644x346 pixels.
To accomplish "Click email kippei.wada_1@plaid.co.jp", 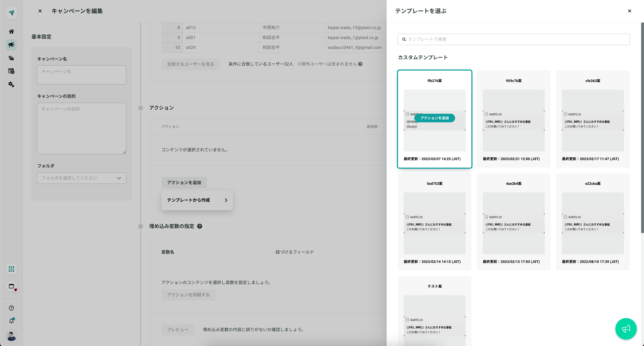I will point(353,38).
